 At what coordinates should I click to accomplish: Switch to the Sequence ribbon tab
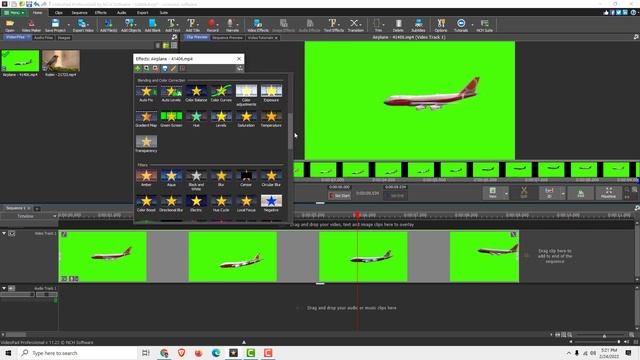(80, 13)
